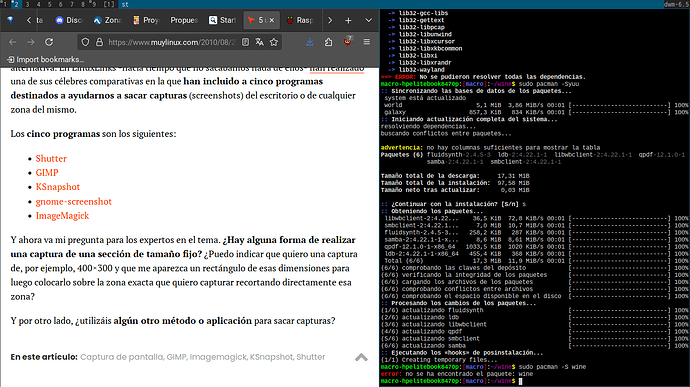This screenshot has width=690, height=387.
Task: Click 'sudo pacman -Syuu' command in terminal
Action: coord(549,84)
